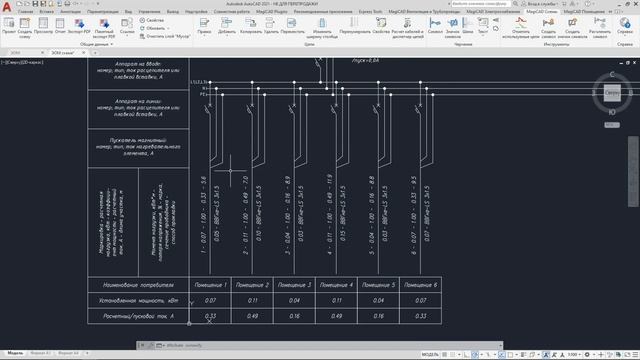640x360 pixels.
Task: Select the Символ drawing tool
Action: 435,25
